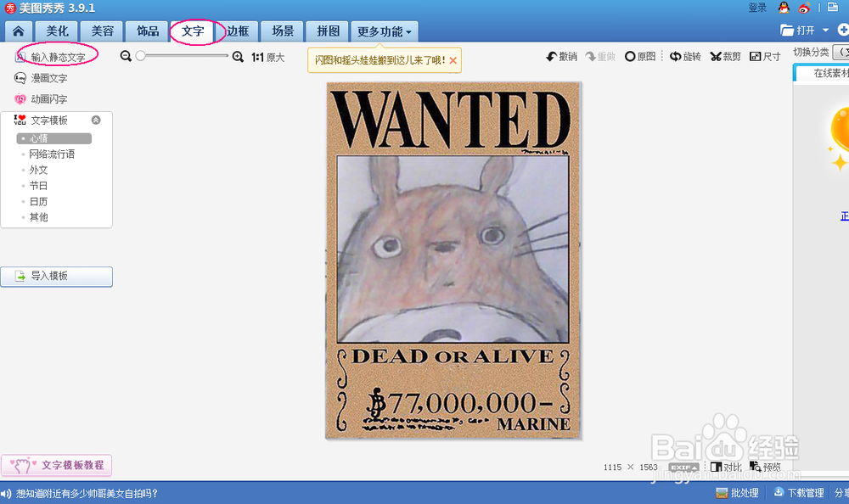Click the Weibo login icon
Image resolution: width=849 pixels, height=504 pixels.
click(x=805, y=8)
